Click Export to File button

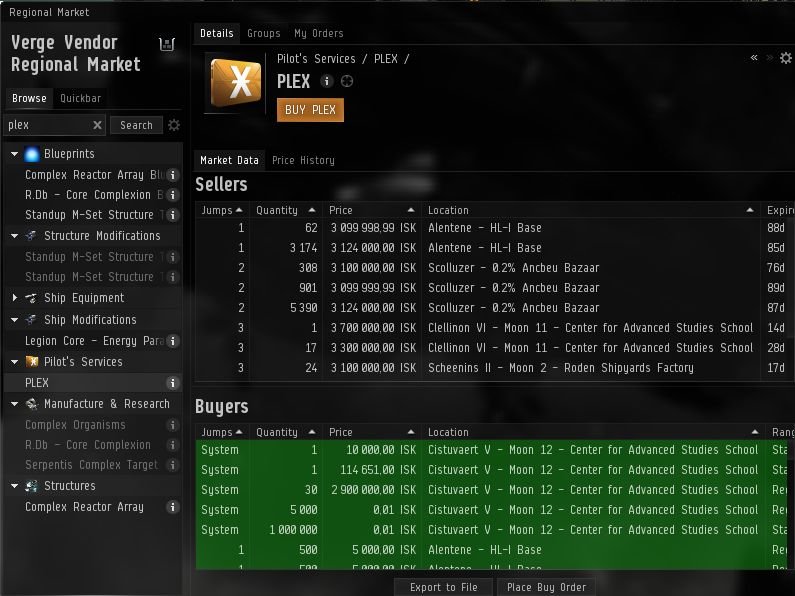click(x=444, y=587)
